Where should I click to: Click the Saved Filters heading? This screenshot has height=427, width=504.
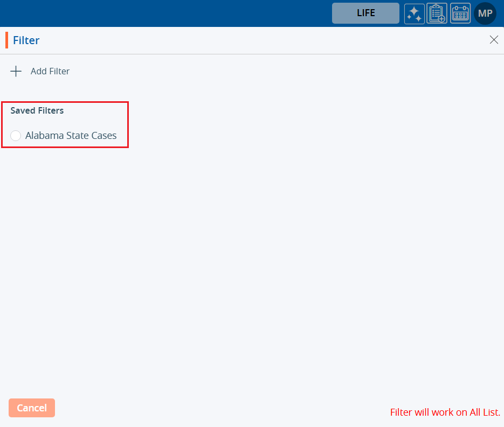point(37,110)
